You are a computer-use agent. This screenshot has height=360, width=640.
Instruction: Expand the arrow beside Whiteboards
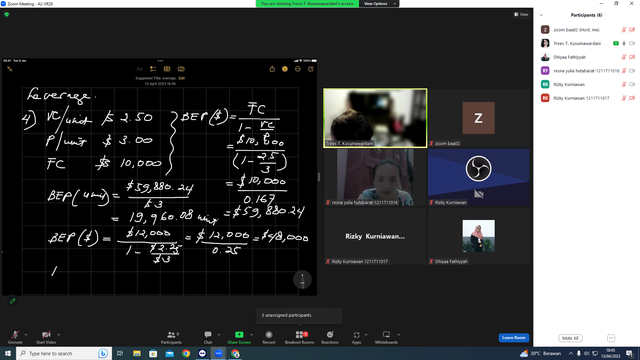[398, 335]
